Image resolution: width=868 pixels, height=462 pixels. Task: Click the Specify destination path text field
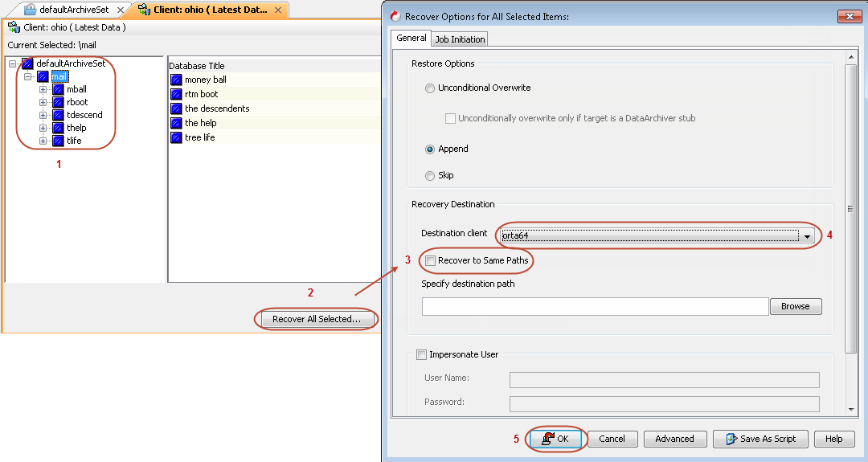[595, 306]
